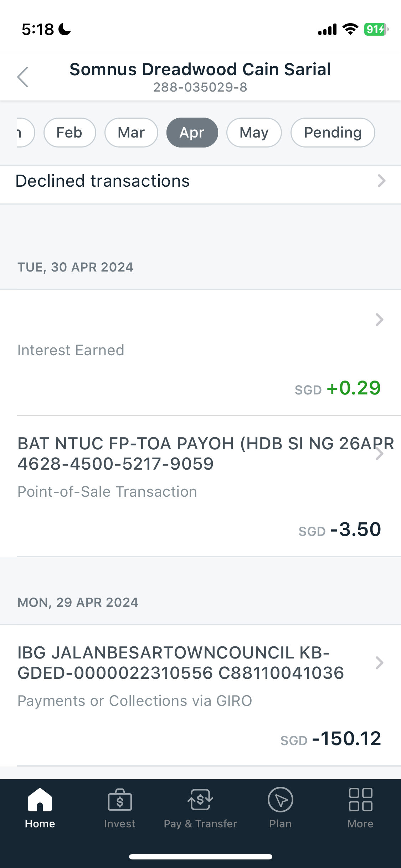Viewport: 401px width, 868px height.
Task: Open the Pay & Transfer icon
Action: 200,800
